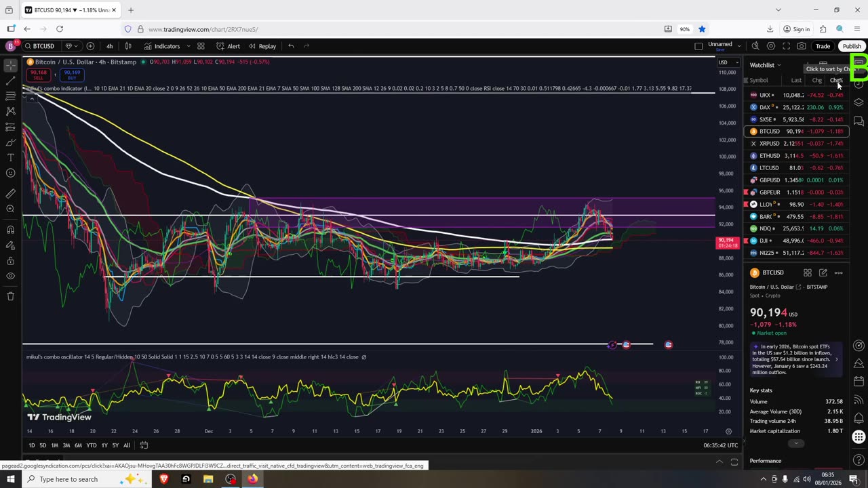Open the user profile avatar menu
The height and width of the screenshot is (488, 868).
pos(10,46)
